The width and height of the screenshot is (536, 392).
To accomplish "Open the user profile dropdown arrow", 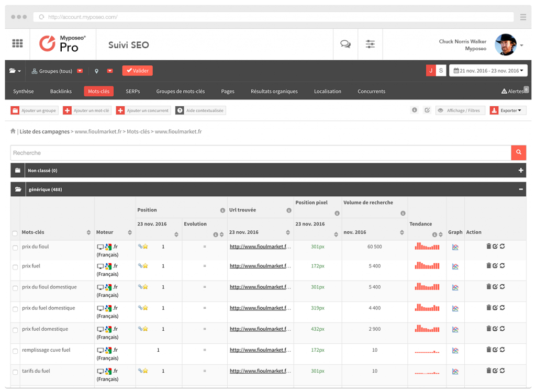I will pyautogui.click(x=522, y=45).
